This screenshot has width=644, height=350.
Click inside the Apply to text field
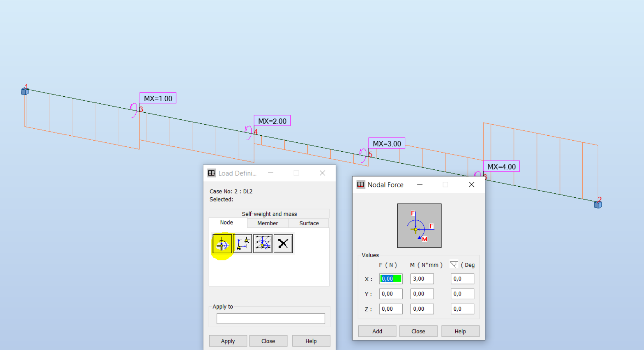tap(270, 318)
